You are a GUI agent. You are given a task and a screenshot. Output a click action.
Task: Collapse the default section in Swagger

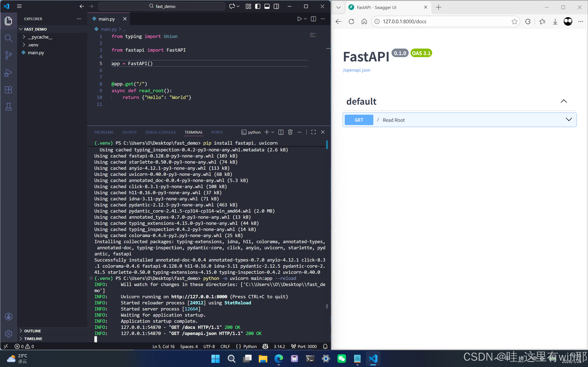point(564,101)
